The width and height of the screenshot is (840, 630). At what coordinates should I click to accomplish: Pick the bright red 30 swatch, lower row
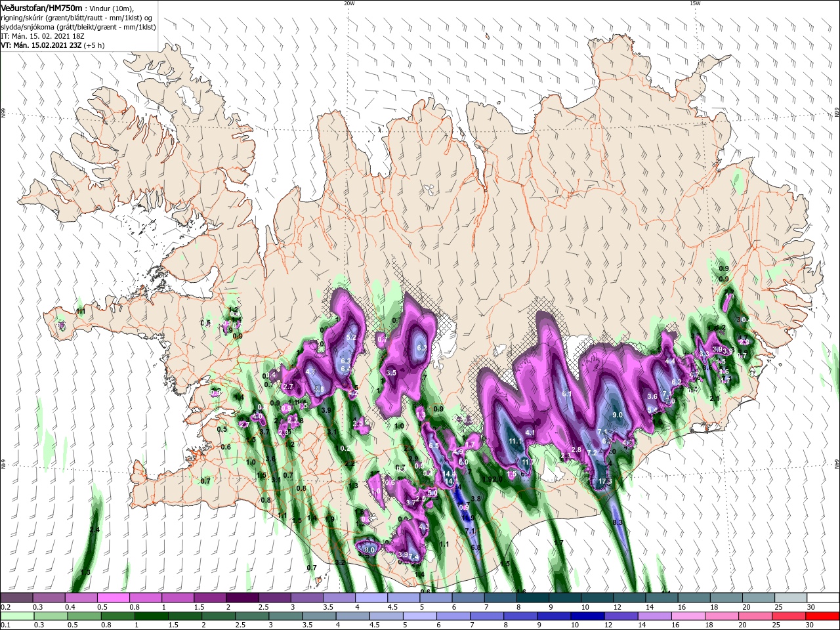pyautogui.click(x=823, y=616)
